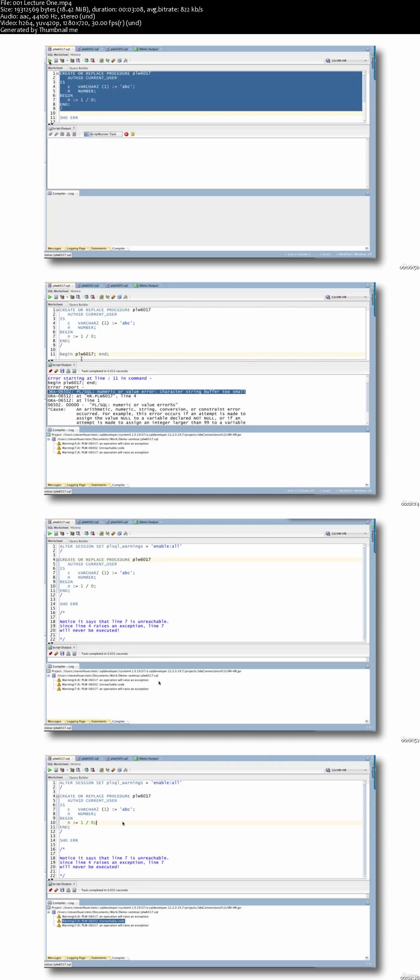
Task: Switch to plw6002.sql tab in first frame
Action: pos(90,49)
